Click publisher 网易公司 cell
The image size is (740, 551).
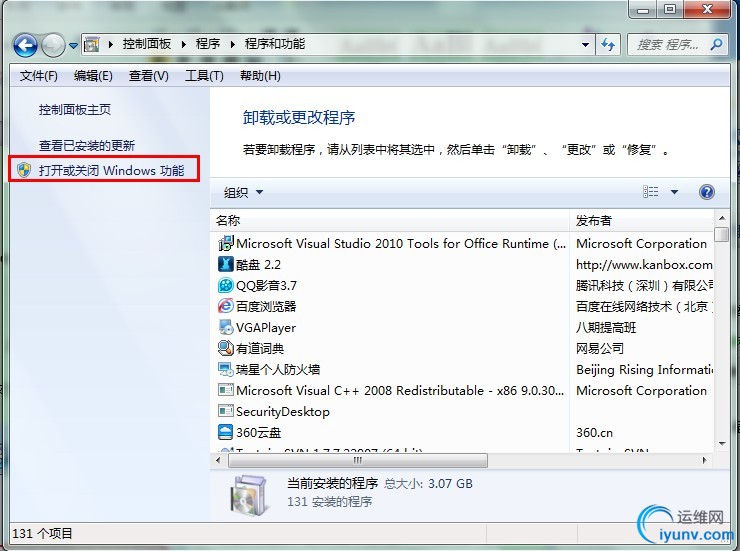point(600,349)
